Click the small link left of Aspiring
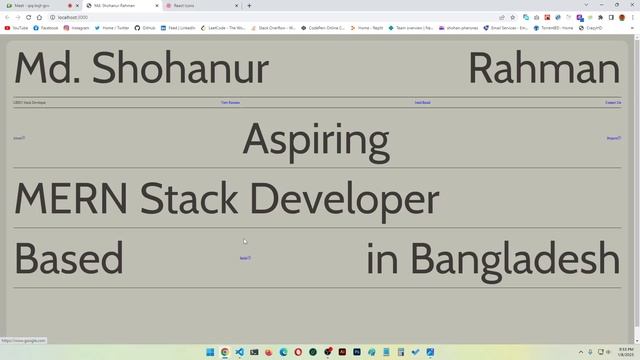 click(19, 138)
